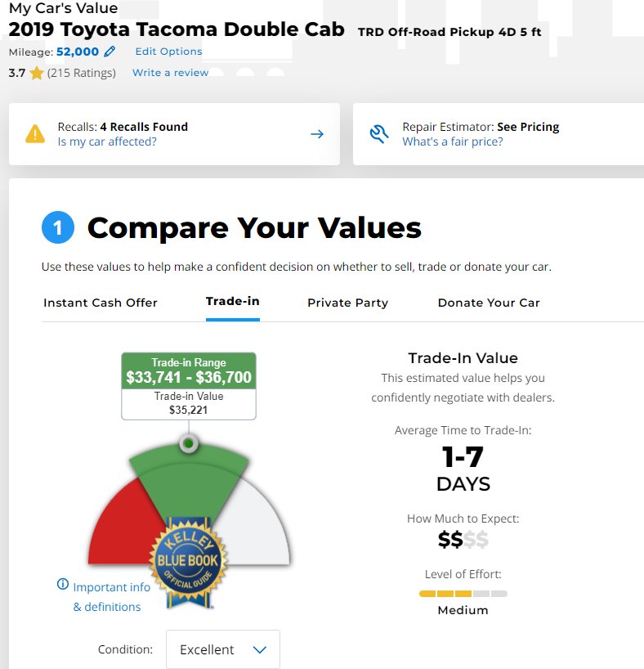Image resolution: width=644 pixels, height=669 pixels.
Task: Click the 52,000 mileage value
Action: tap(77, 52)
